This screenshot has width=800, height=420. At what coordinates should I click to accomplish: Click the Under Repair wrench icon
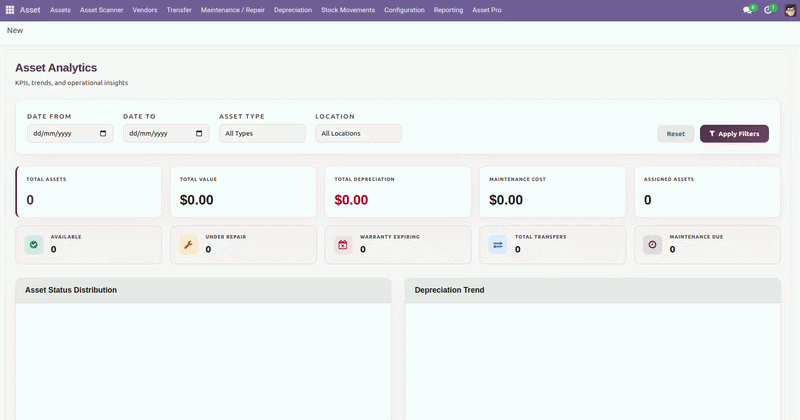(x=188, y=245)
